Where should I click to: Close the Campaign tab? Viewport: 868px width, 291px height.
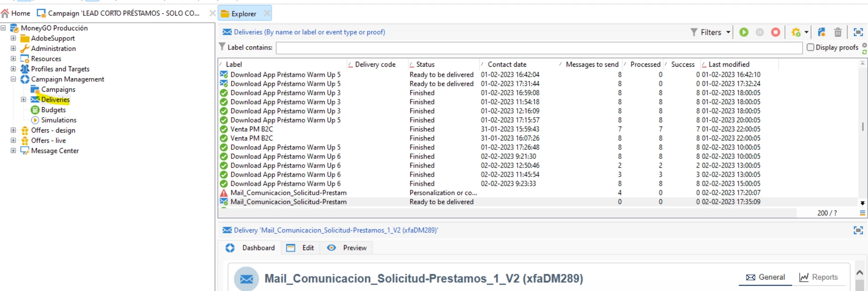click(x=212, y=13)
